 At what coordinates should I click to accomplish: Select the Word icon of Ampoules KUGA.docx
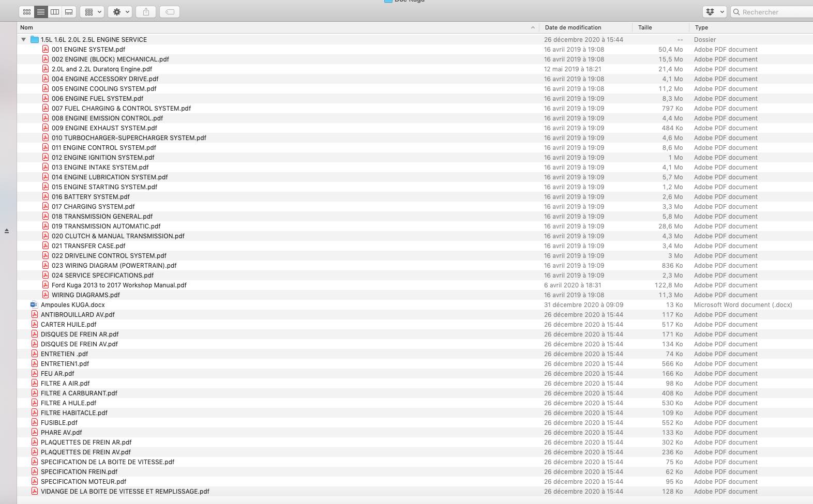coord(34,304)
